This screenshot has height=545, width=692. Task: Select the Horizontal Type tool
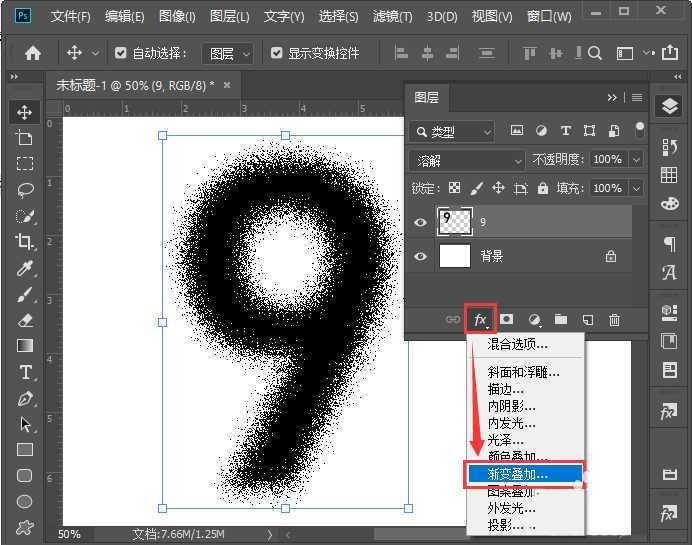pos(25,372)
